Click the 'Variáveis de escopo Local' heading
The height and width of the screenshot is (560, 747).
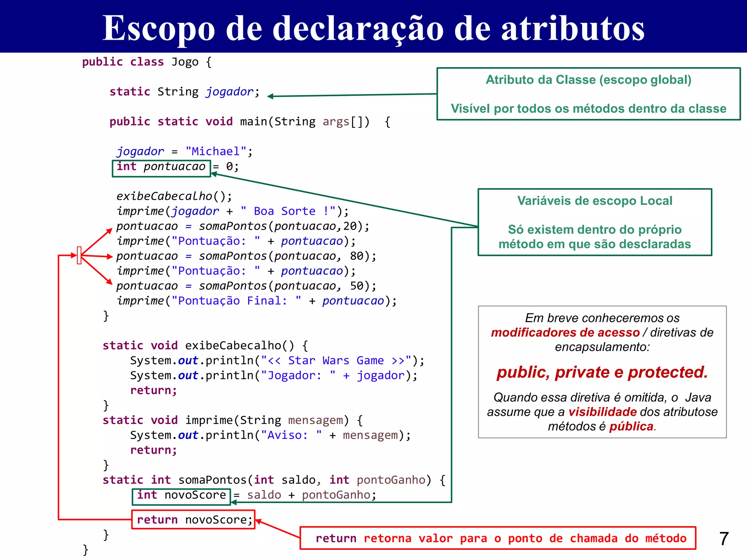pos(595,201)
